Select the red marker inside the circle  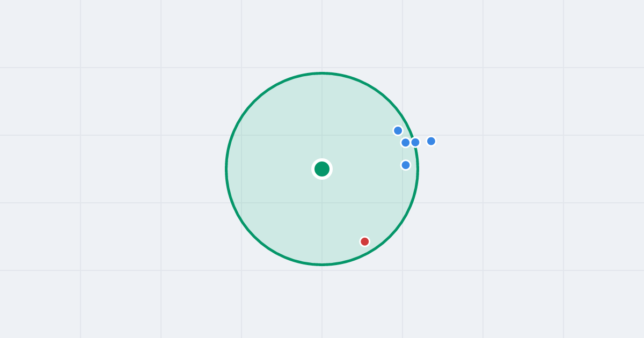click(365, 241)
